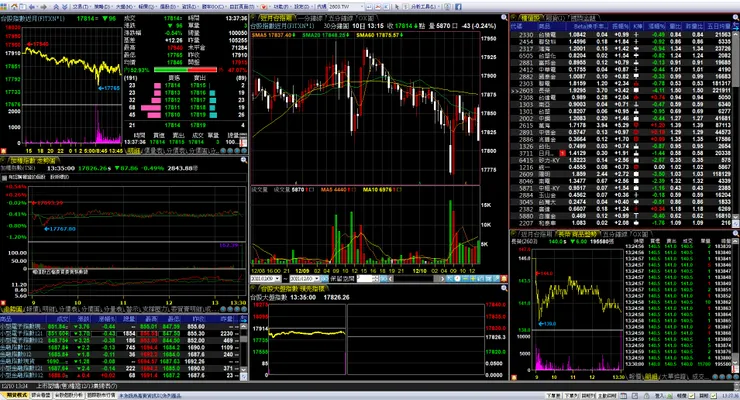740x400 pixels.
Task: Open the chart end date dropdown
Action: pos(317,279)
